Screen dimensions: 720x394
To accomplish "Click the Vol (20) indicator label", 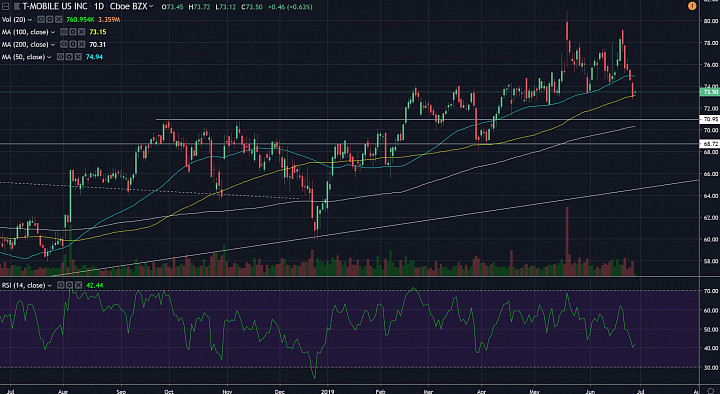I will [x=14, y=20].
